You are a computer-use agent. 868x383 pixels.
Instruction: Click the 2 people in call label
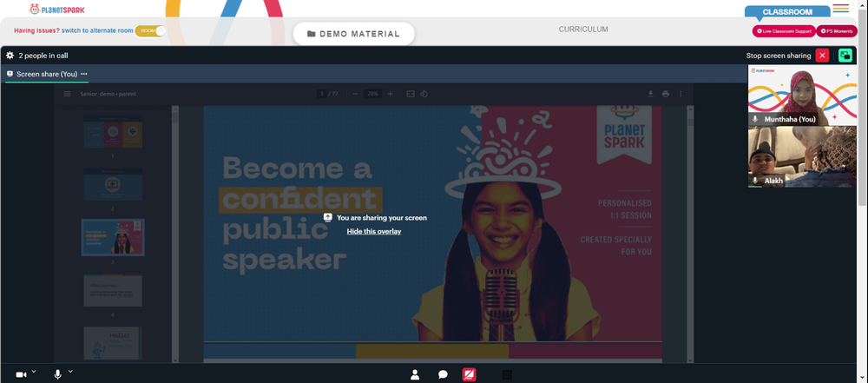tap(43, 56)
